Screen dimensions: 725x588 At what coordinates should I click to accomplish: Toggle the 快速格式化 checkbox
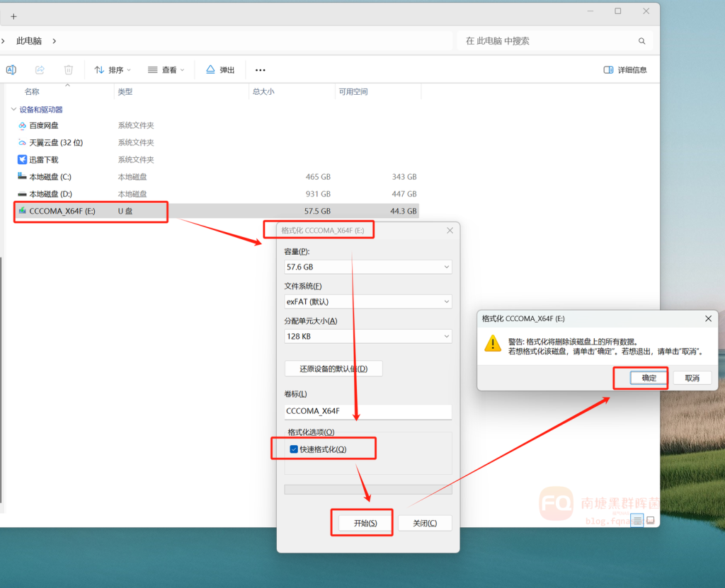(294, 449)
